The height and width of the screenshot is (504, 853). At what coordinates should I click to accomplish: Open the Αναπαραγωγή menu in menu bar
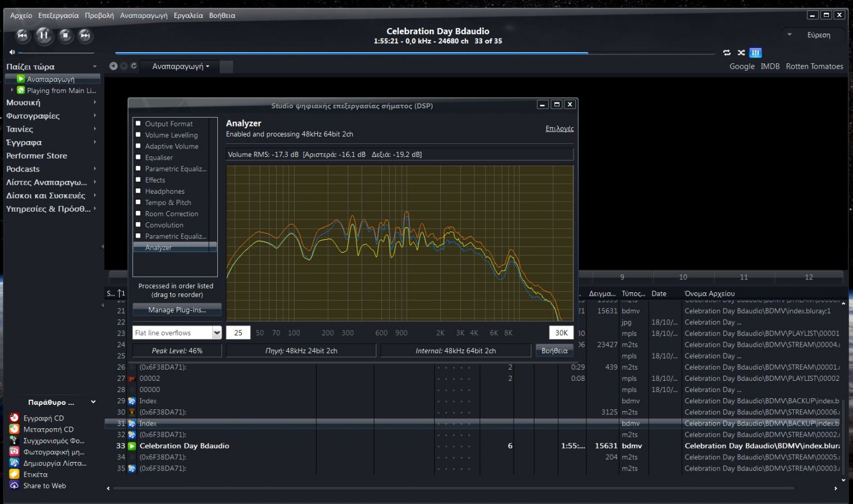[143, 16]
